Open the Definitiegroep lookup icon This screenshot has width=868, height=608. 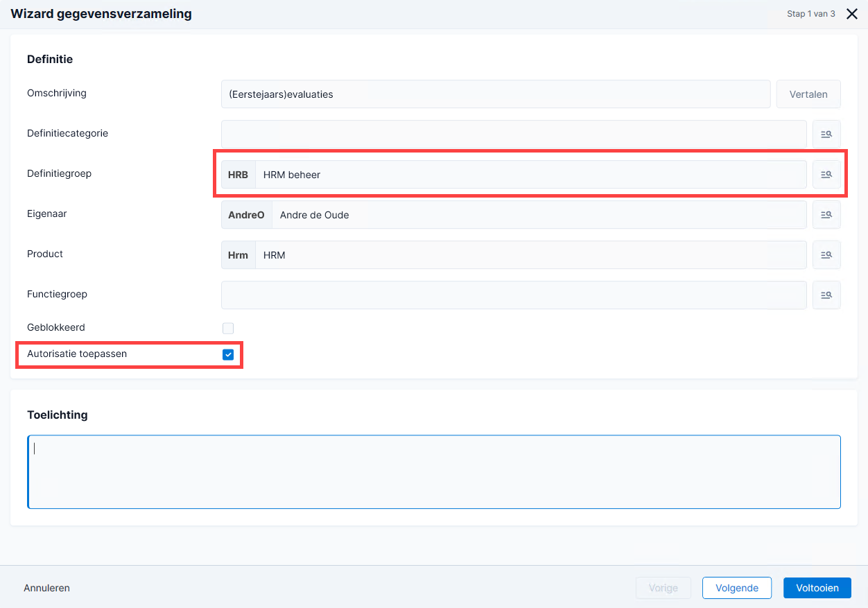[x=826, y=175]
